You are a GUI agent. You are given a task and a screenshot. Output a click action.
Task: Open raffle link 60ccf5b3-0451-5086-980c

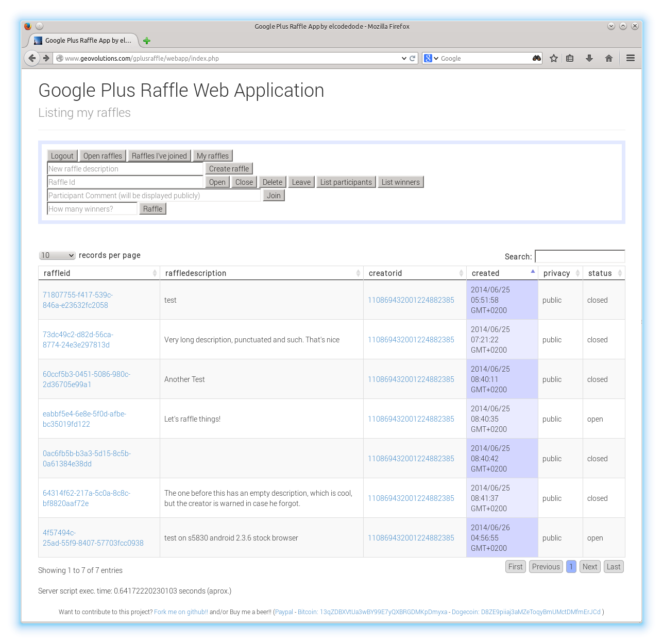coord(87,379)
